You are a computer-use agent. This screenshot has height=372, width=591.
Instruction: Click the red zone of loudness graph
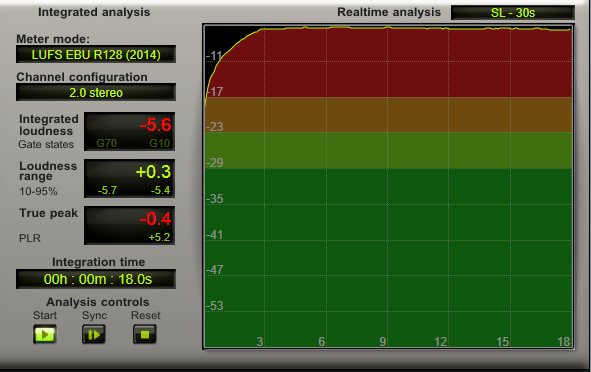(388, 63)
